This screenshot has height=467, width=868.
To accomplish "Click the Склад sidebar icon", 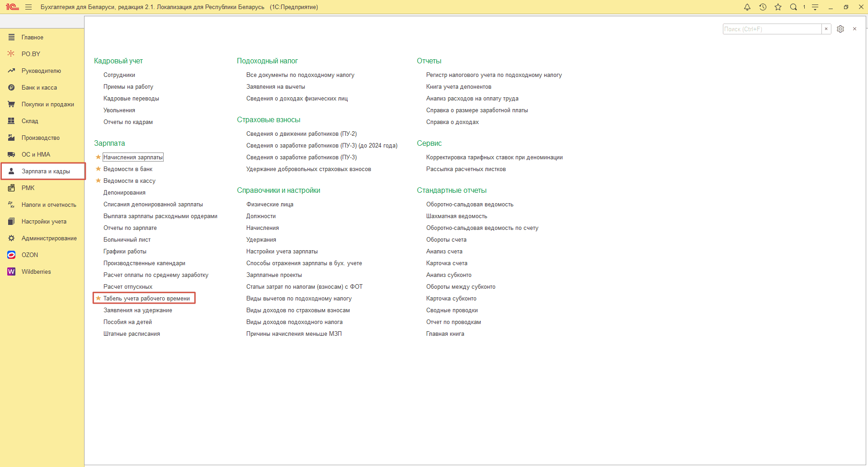I will pyautogui.click(x=11, y=121).
